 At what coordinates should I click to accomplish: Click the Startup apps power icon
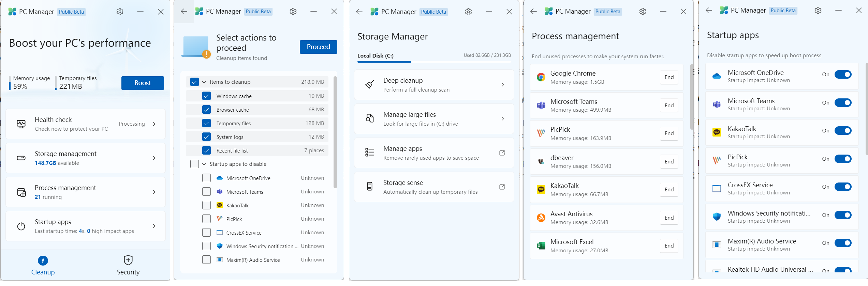click(21, 226)
